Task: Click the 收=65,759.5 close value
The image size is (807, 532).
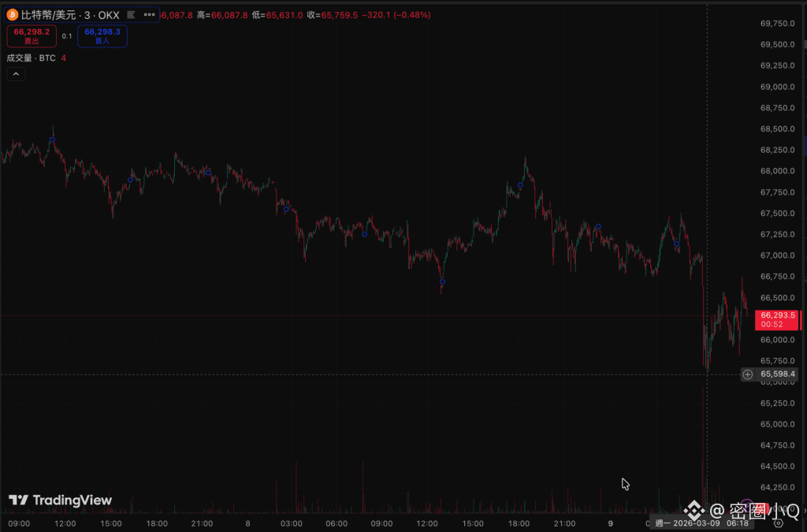Action: point(332,15)
